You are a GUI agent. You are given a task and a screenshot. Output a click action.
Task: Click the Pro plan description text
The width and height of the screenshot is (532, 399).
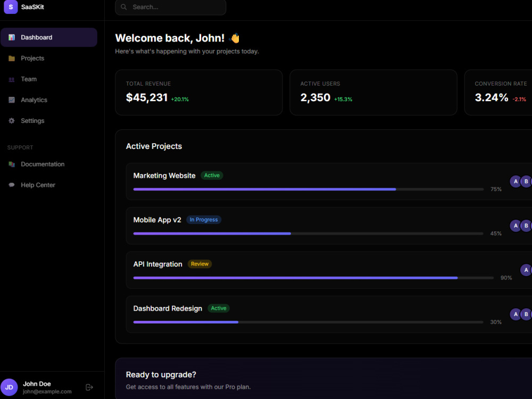(188, 387)
